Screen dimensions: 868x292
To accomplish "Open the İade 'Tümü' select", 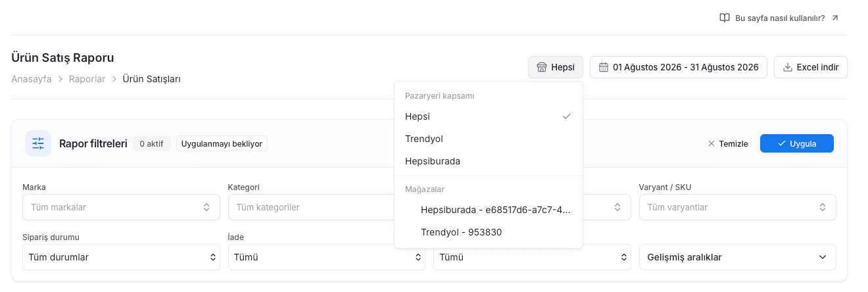I will tap(327, 257).
